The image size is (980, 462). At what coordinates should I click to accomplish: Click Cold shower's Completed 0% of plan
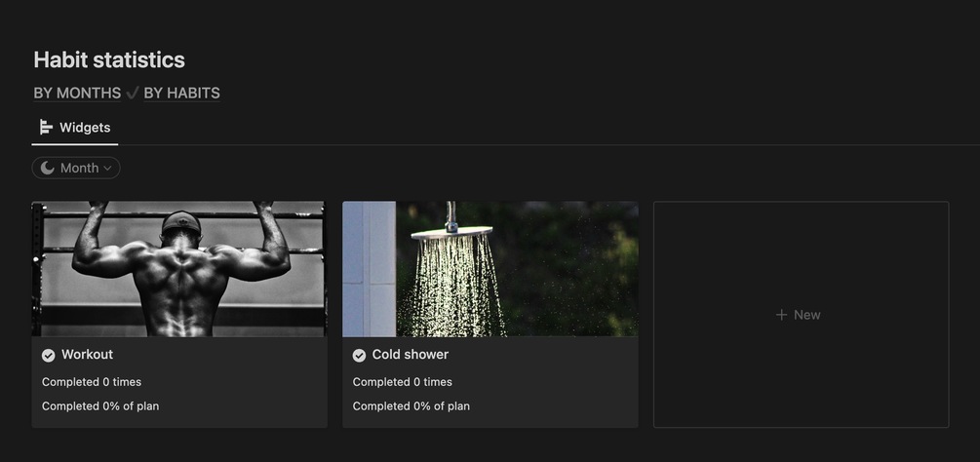click(412, 406)
